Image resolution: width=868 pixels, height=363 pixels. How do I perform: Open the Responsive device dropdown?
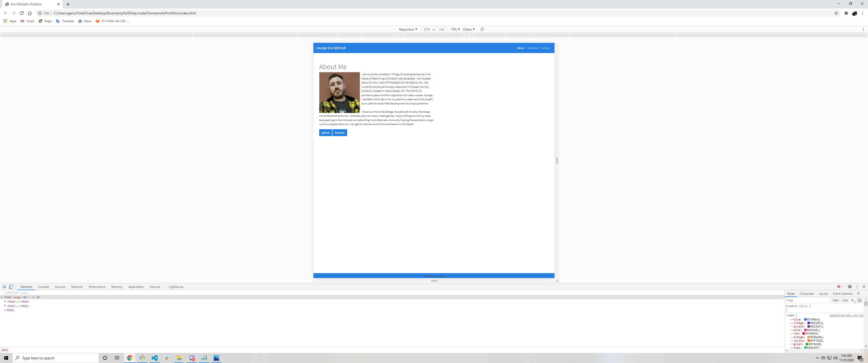pos(408,29)
